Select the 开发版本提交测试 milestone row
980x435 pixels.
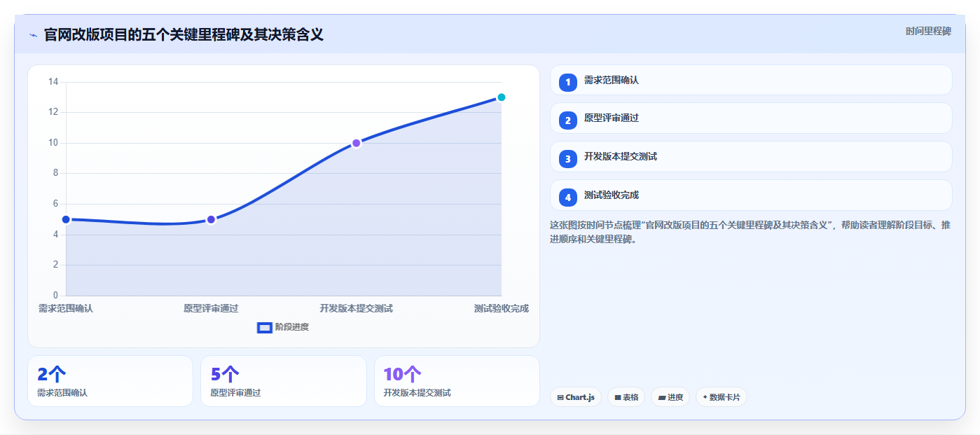click(x=751, y=156)
